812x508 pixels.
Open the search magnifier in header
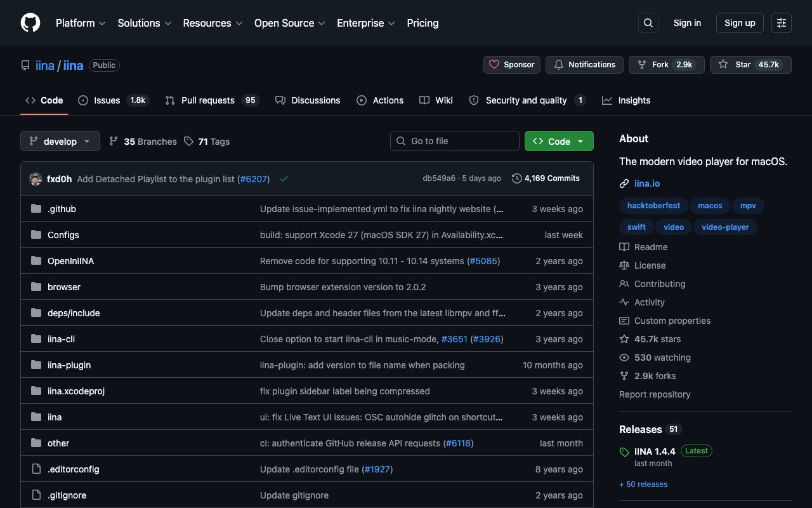tap(648, 23)
